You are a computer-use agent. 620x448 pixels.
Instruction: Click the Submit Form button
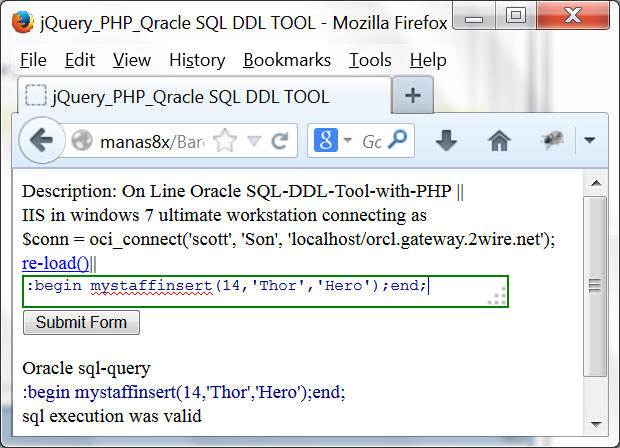(x=81, y=322)
